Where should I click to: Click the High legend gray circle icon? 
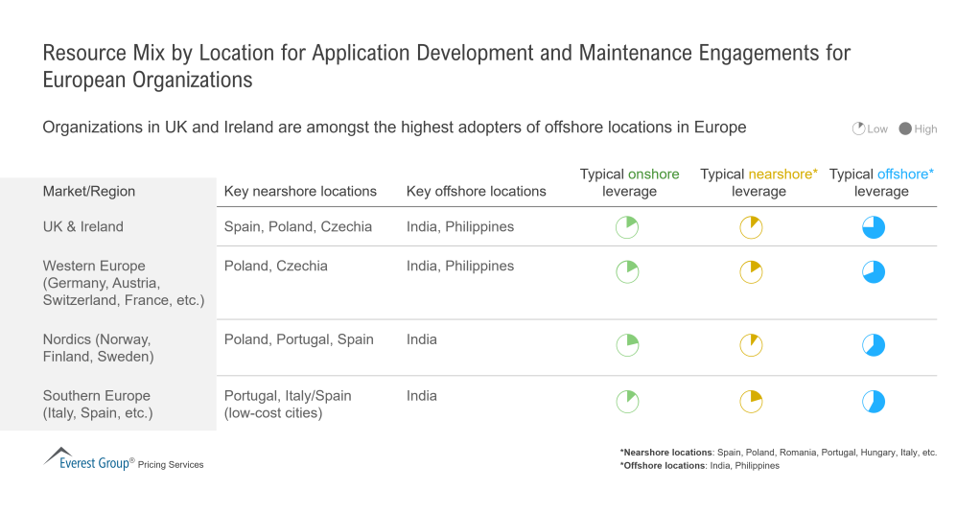coord(905,129)
